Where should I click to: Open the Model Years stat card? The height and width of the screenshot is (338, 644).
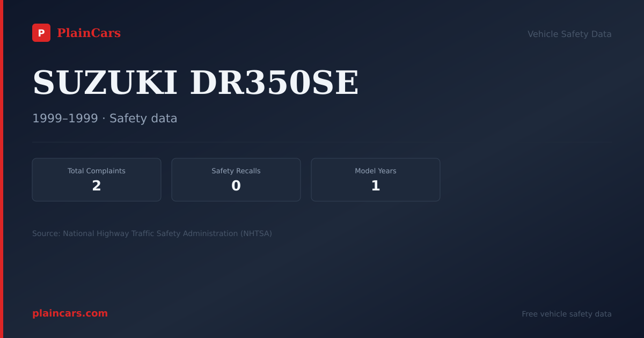(376, 180)
